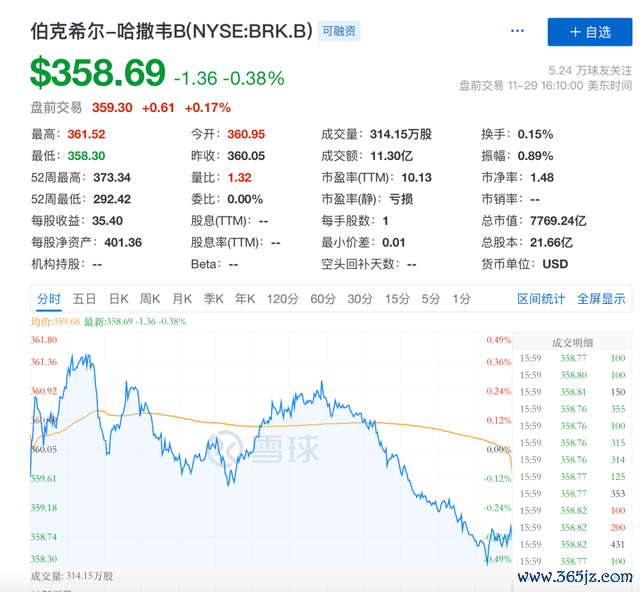640x592 pixels.
Task: Open the three-dot more options menu
Action: click(x=517, y=31)
